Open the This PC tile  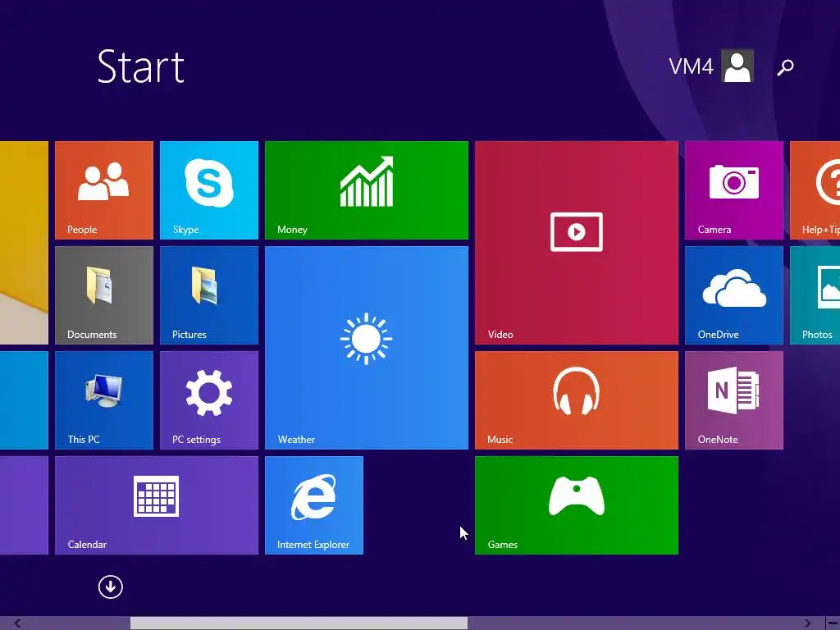[104, 400]
